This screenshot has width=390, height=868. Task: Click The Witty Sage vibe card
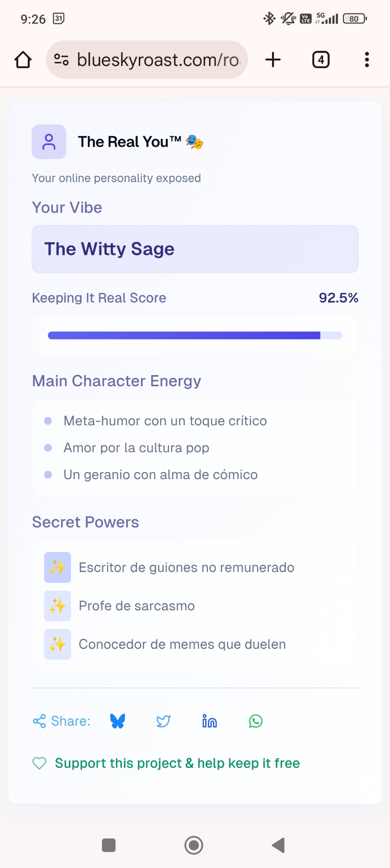[195, 249]
